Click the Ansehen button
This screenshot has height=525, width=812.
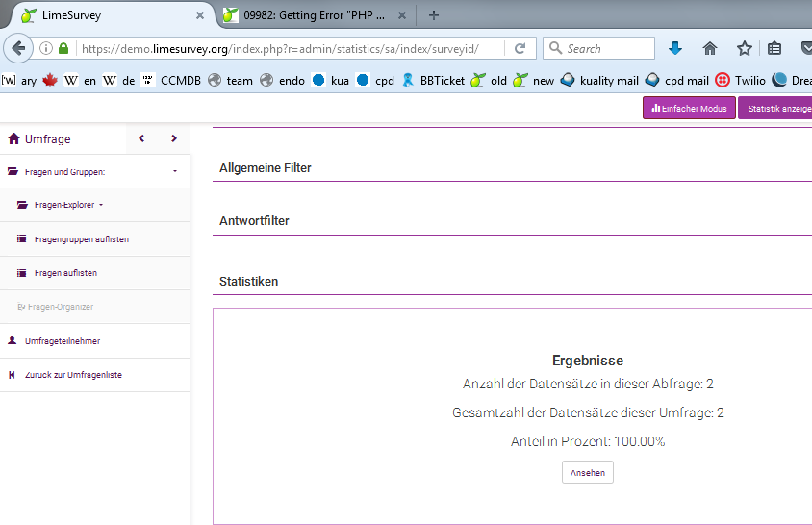click(x=587, y=472)
